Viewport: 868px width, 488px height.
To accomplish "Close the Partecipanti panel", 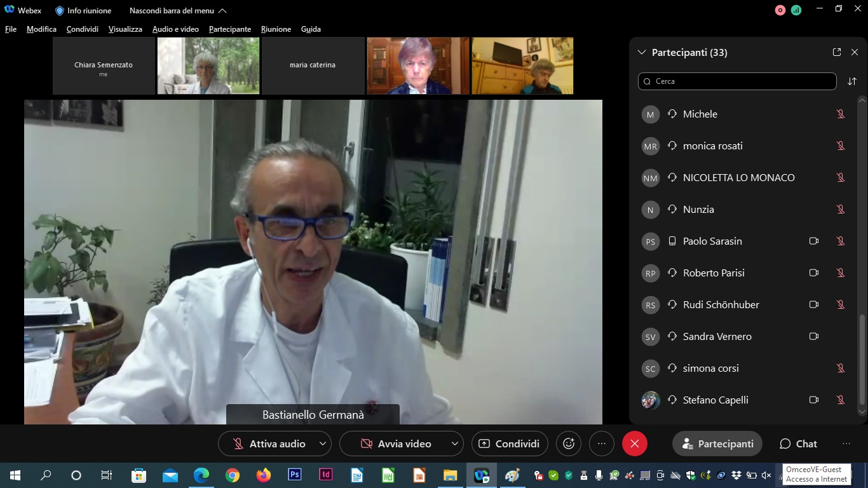I will (x=855, y=52).
